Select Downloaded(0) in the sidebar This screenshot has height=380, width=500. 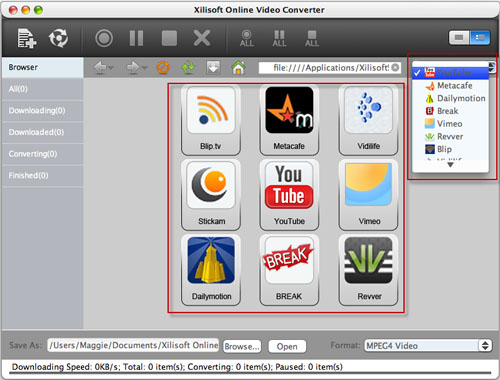42,132
